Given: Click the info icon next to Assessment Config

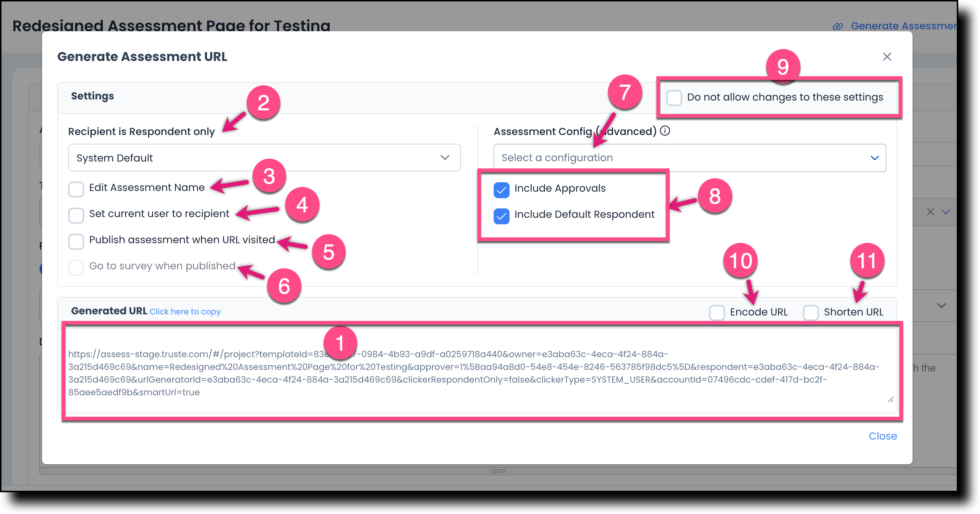Looking at the screenshot, I should click(666, 131).
